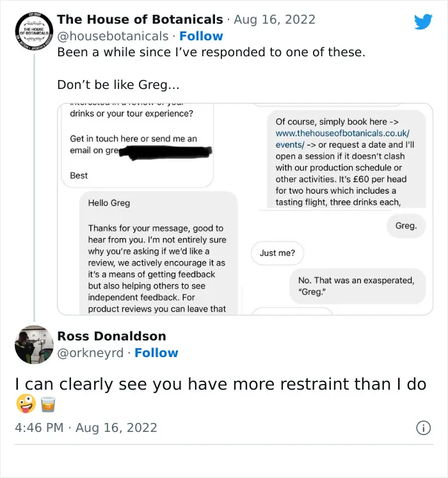Follow the @orkneyrd account
The width and height of the screenshot is (448, 478).
156,353
